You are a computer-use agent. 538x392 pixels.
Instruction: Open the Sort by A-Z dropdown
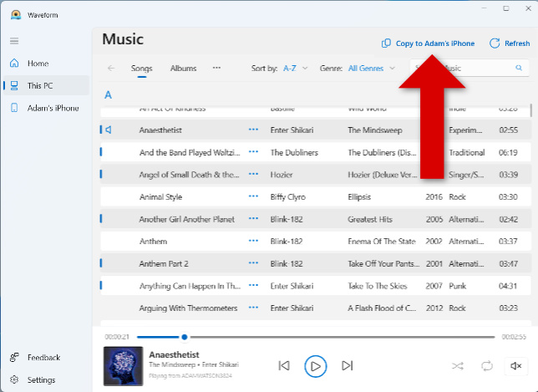tap(296, 69)
